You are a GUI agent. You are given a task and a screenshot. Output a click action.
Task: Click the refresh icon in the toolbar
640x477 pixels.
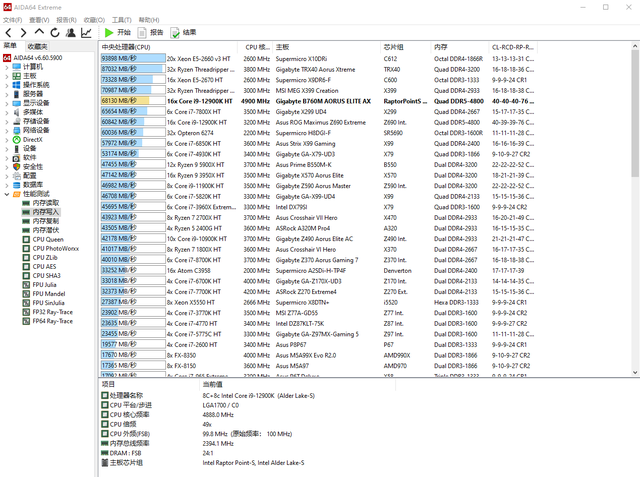tap(55, 33)
